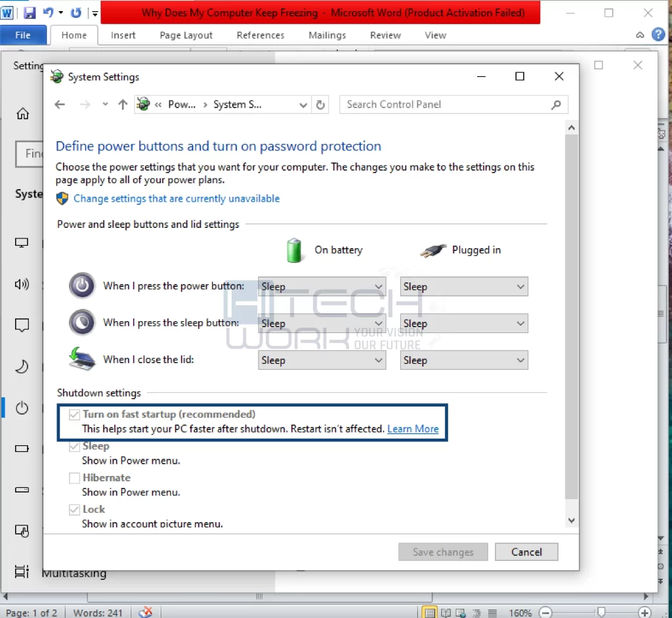Click the Multitasking icon in Settings sidebar
The height and width of the screenshot is (618, 672).
[22, 571]
